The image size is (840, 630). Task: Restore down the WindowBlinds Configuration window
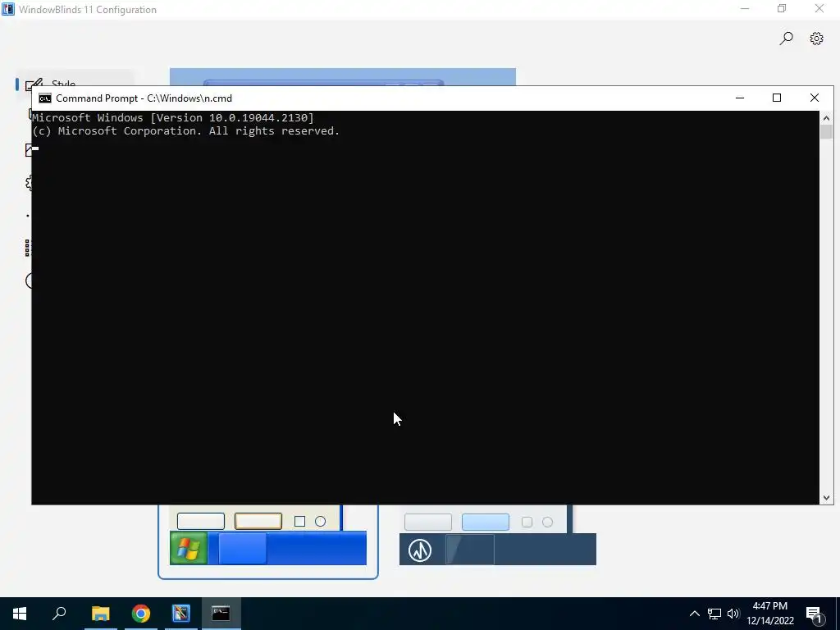coord(782,8)
